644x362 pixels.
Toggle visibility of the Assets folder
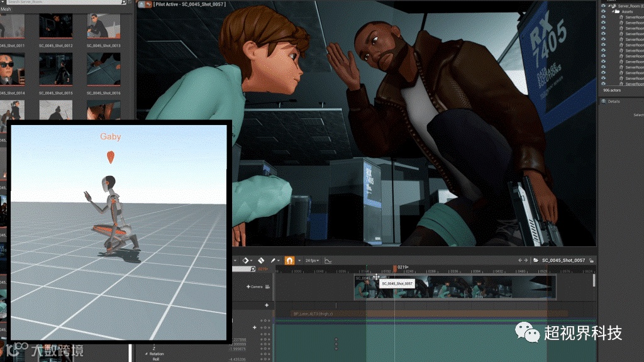click(x=603, y=11)
